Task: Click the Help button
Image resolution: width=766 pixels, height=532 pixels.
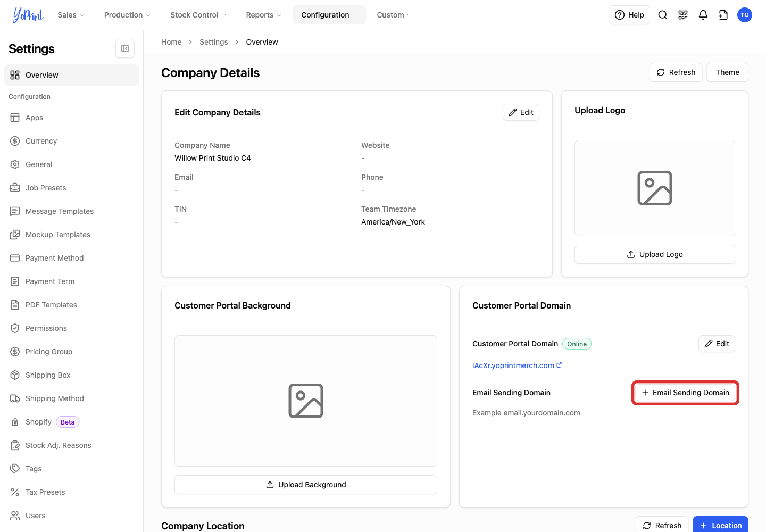Action: [629, 15]
